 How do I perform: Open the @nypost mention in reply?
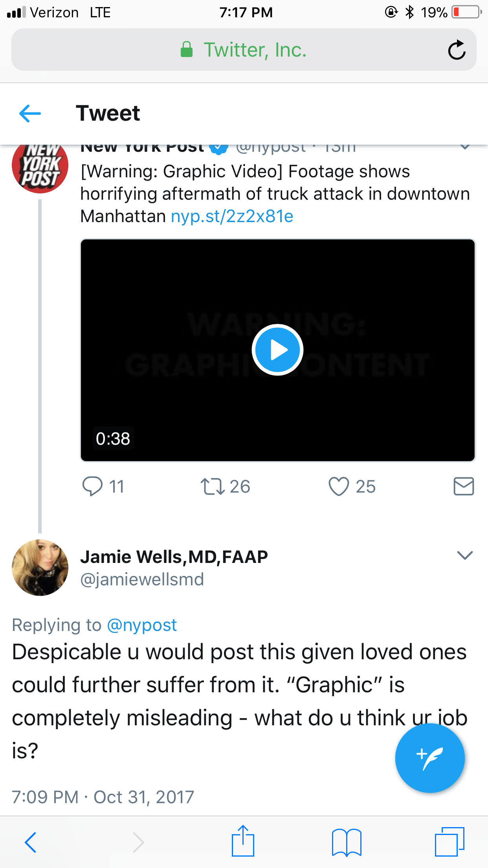pos(142,625)
